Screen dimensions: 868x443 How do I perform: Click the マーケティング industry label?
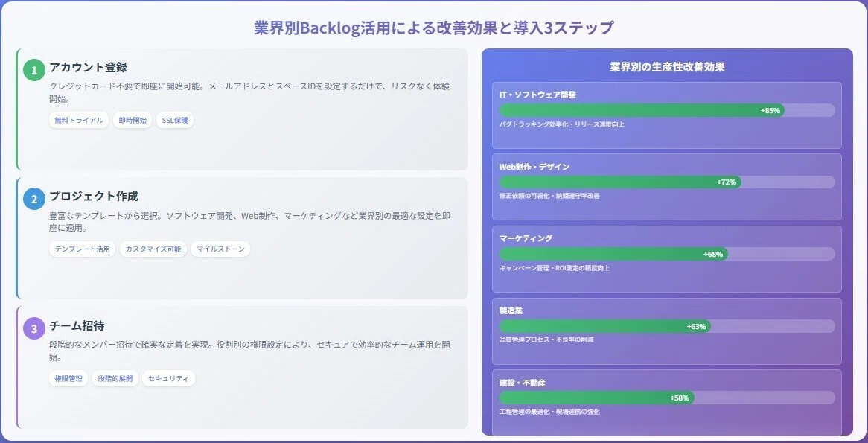tap(526, 239)
